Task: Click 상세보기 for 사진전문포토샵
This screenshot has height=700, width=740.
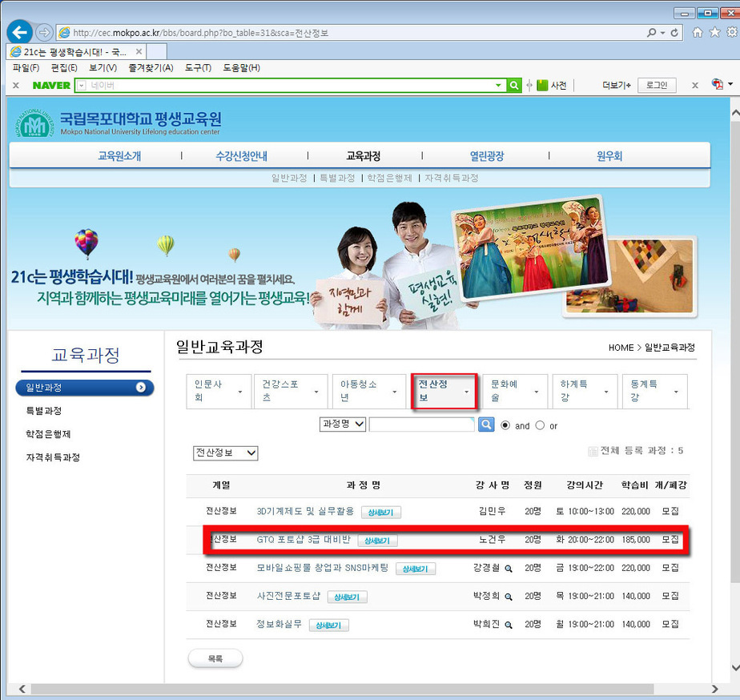Action: (x=347, y=597)
